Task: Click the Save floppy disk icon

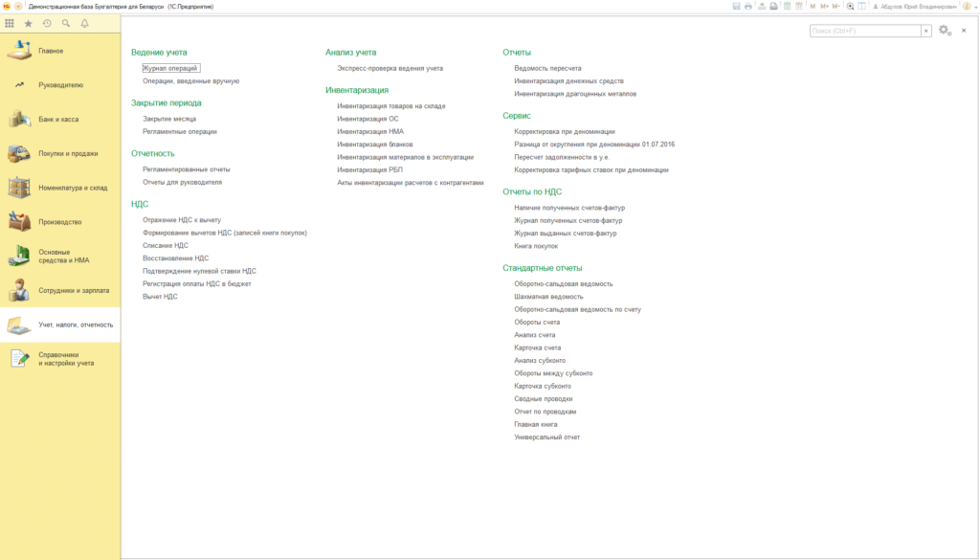Action: pos(736,7)
